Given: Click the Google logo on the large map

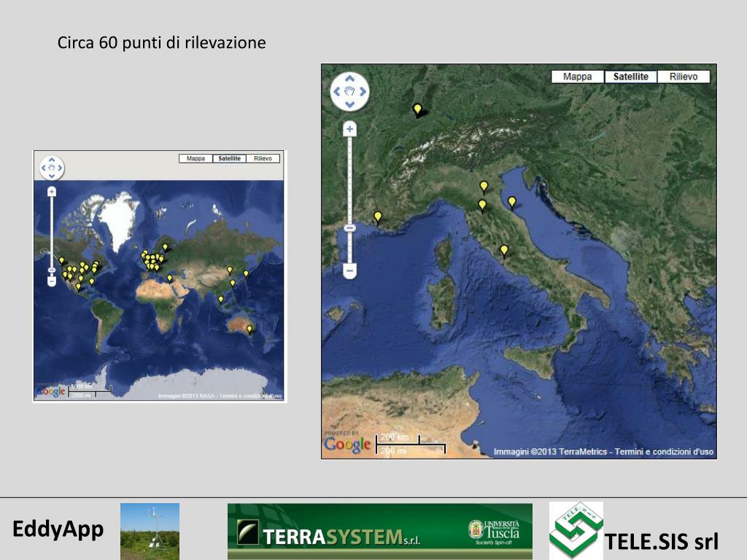Looking at the screenshot, I should point(347,444).
